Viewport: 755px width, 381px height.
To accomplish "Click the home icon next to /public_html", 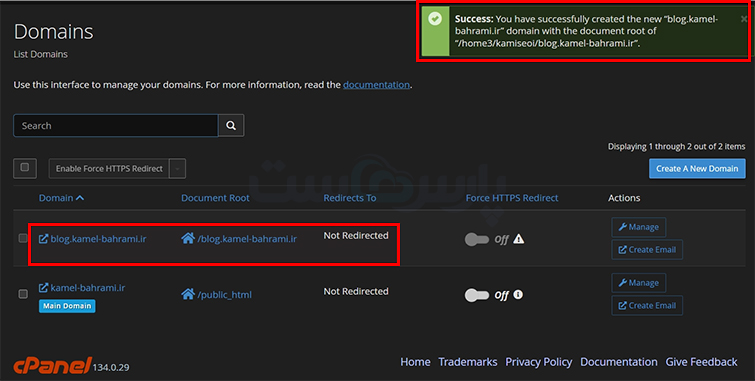I will tap(188, 294).
